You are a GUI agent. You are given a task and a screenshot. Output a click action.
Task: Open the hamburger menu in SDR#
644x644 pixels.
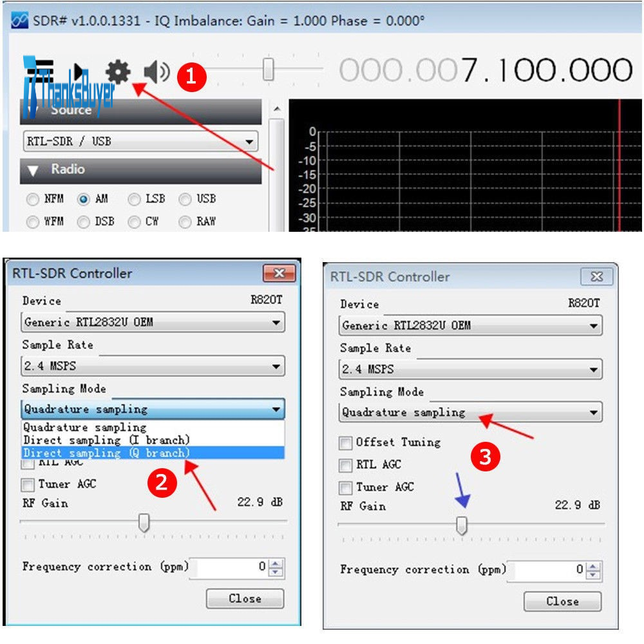41,71
